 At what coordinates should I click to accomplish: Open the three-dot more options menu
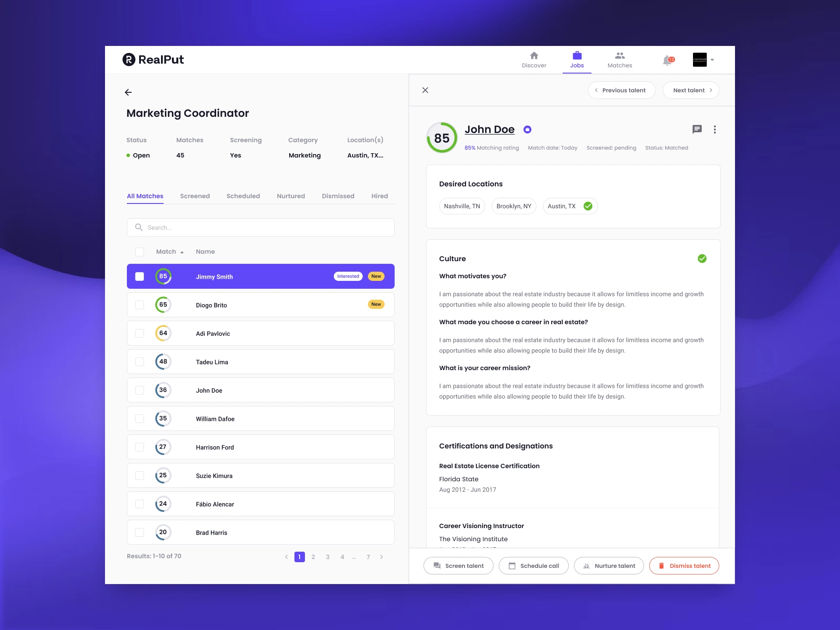click(x=715, y=129)
